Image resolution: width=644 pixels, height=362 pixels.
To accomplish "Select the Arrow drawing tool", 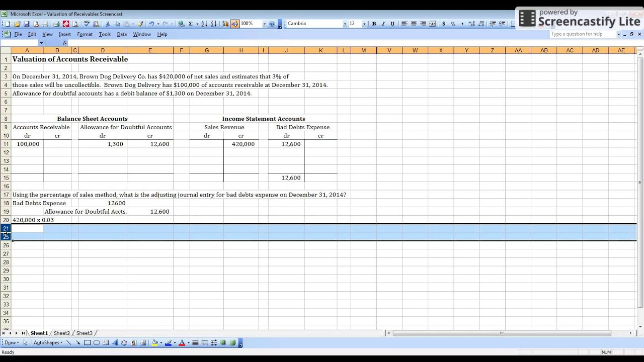I will coord(78,343).
